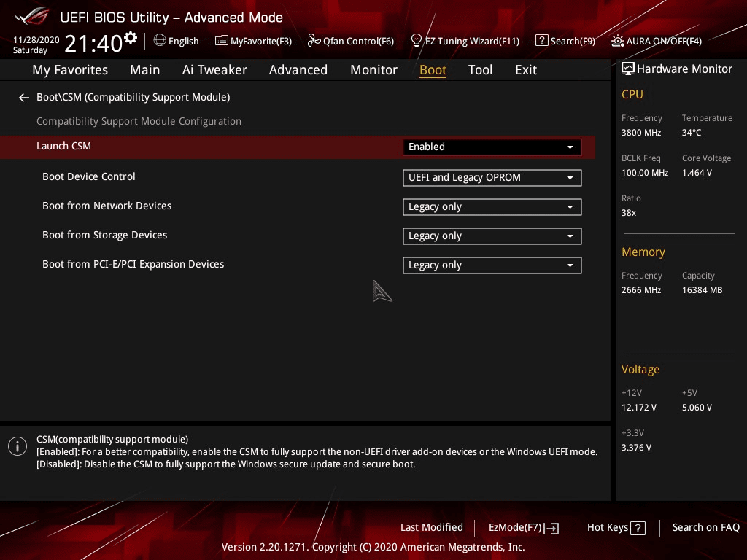This screenshot has height=560, width=747.
Task: Click the info icon in help panel
Action: click(x=18, y=446)
